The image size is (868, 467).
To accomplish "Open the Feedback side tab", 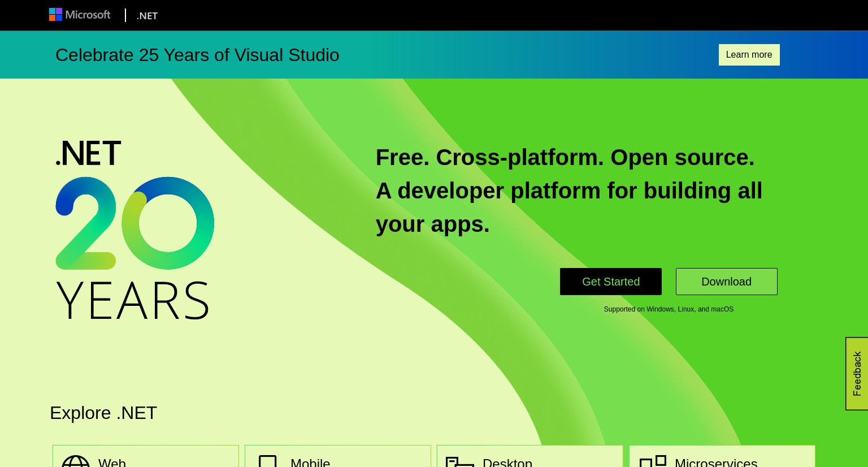I will pyautogui.click(x=857, y=374).
